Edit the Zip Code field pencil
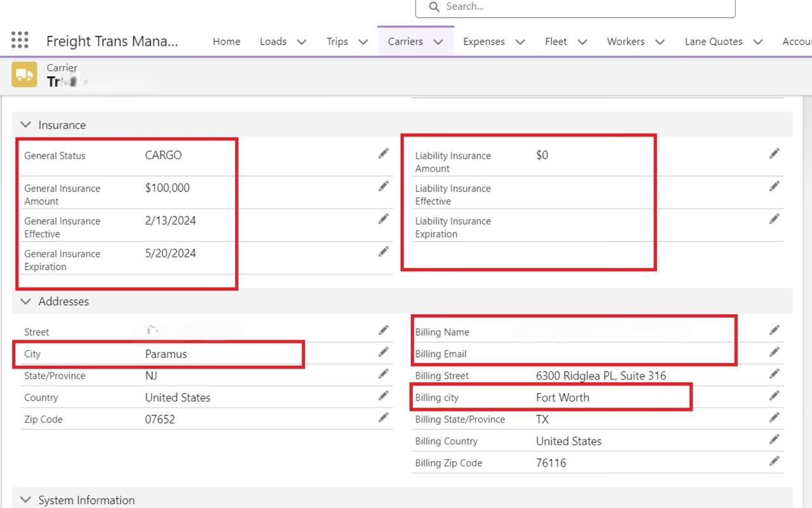Viewport: 812px width, 508px height. pos(383,417)
